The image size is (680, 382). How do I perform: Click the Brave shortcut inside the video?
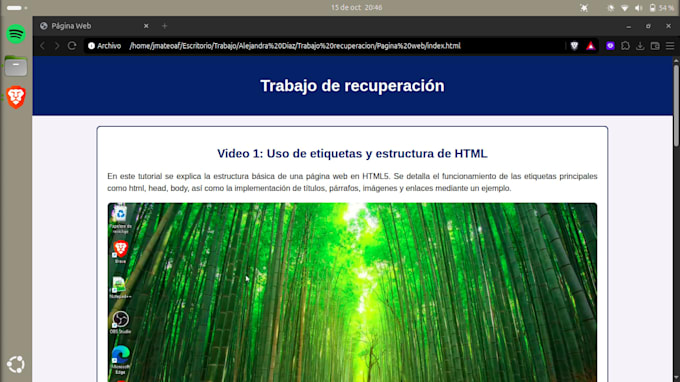click(120, 251)
